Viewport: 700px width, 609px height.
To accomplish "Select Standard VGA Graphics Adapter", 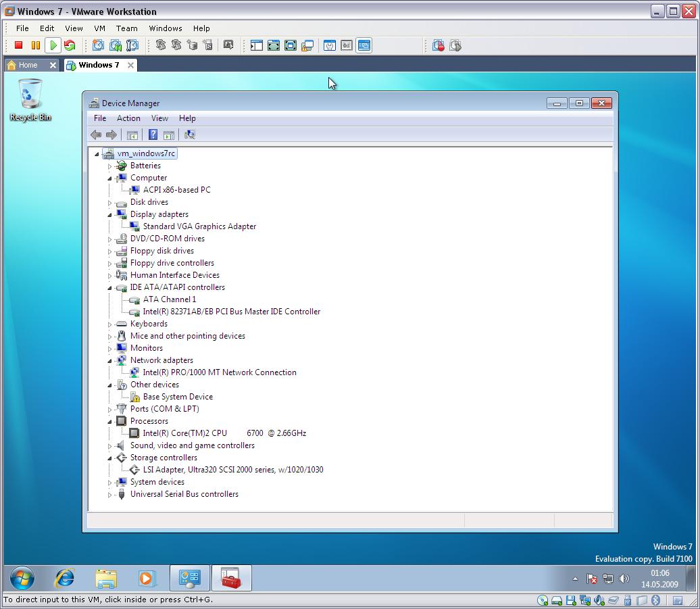I will (199, 226).
